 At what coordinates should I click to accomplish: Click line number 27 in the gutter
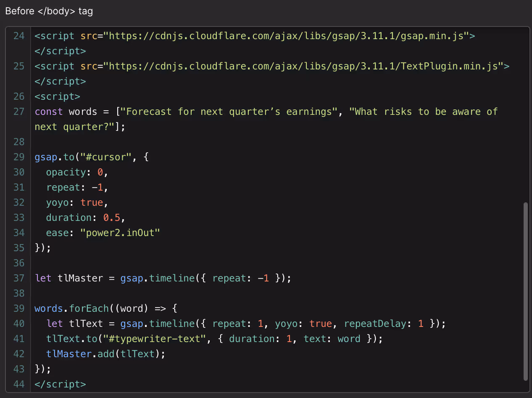point(19,111)
